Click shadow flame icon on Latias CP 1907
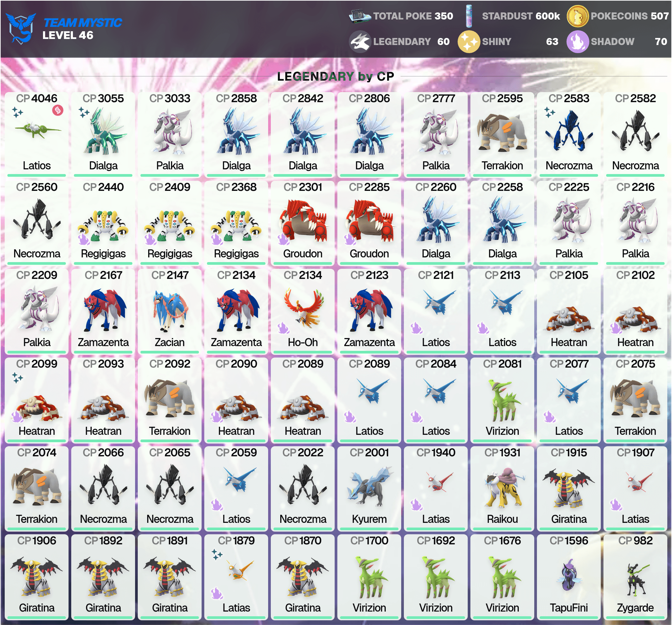Image resolution: width=672 pixels, height=625 pixels. (616, 505)
